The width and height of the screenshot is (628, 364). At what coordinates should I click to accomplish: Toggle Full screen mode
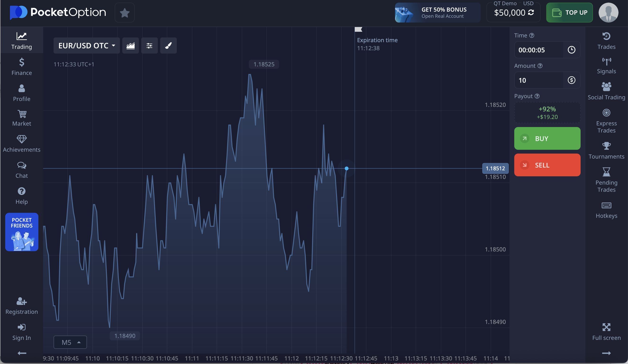[x=606, y=332]
